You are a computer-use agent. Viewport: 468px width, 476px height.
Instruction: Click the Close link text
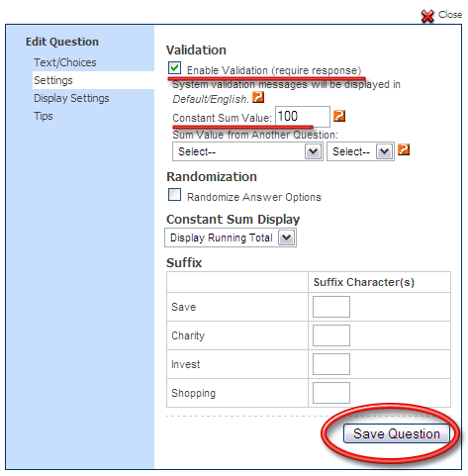coord(450,15)
